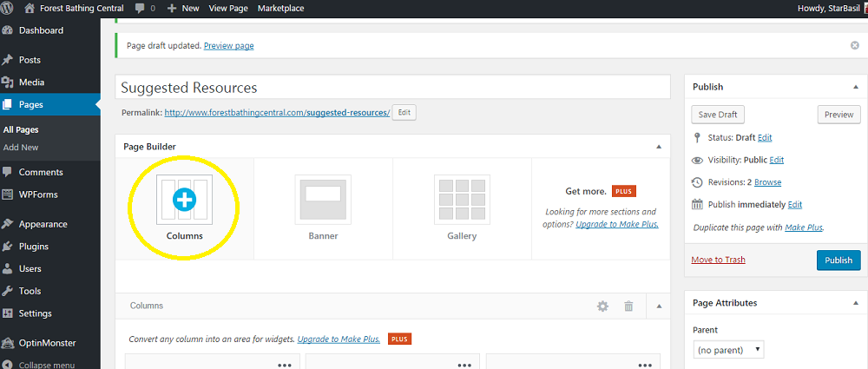Screen dimensions: 868x369
Task: Collapse the Columns section arrow
Action: pyautogui.click(x=659, y=306)
